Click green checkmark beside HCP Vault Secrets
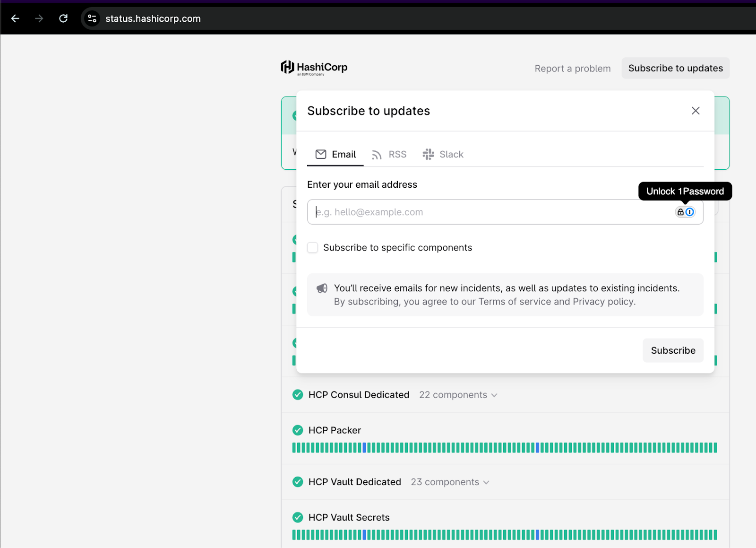This screenshot has height=548, width=756. point(298,517)
